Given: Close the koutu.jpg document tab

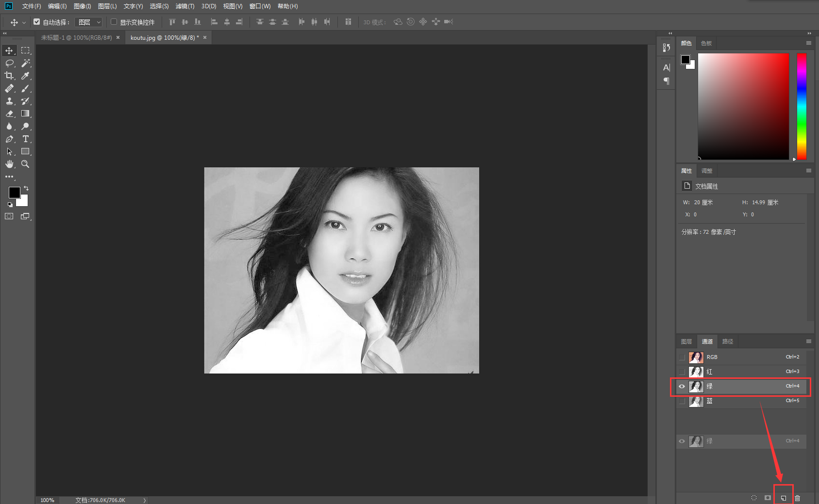Looking at the screenshot, I should click(x=205, y=37).
